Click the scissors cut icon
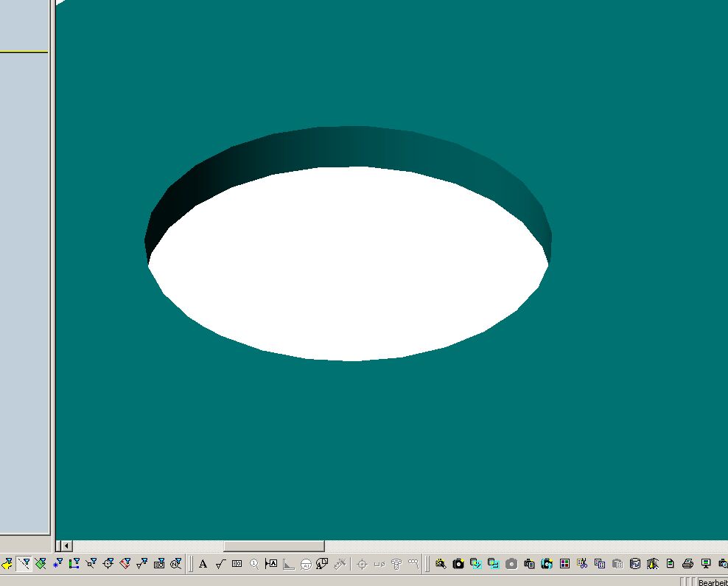The height and width of the screenshot is (586, 728). click(582, 564)
